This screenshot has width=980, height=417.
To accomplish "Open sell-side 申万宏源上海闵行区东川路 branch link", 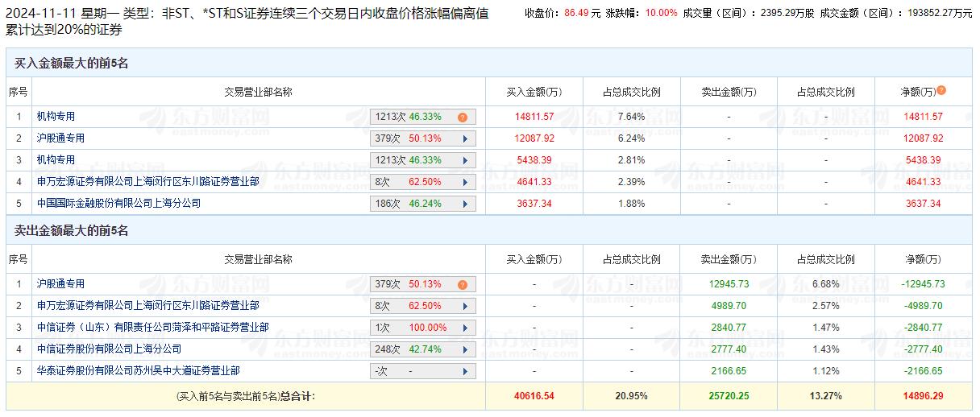I will coord(147,306).
